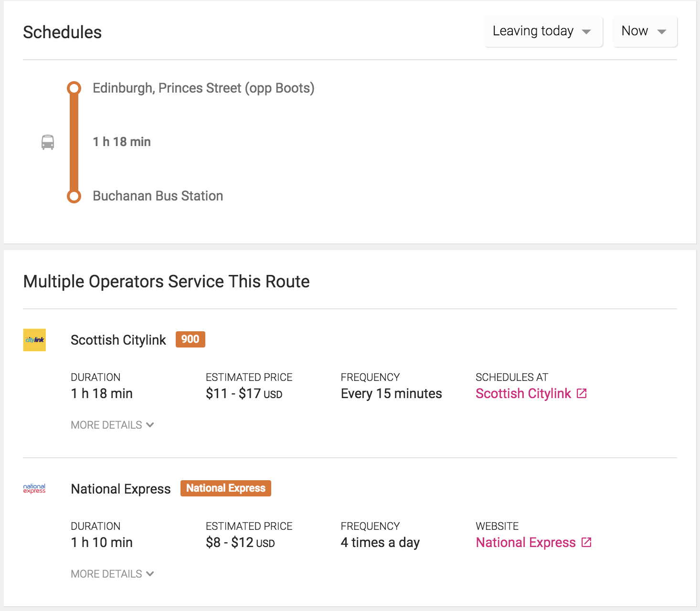The width and height of the screenshot is (700, 611).
Task: Click 'Every 15 minutes' frequency text
Action: pos(392,393)
